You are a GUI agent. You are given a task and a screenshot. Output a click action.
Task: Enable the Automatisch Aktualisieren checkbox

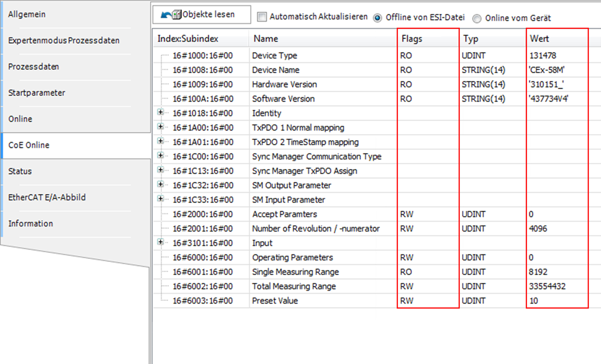tap(263, 17)
